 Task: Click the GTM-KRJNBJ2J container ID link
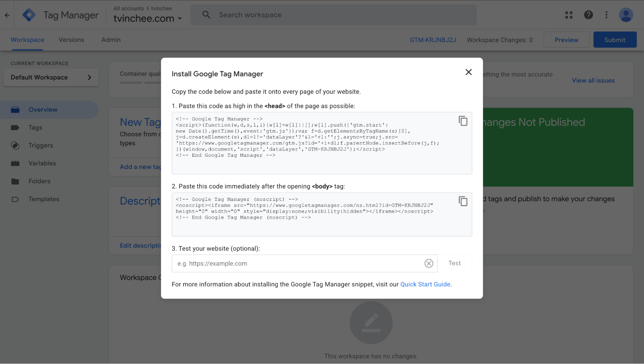[433, 40]
